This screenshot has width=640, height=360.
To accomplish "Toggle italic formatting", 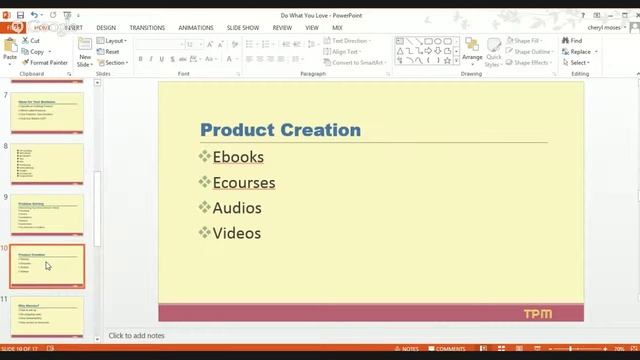I will coord(151,59).
